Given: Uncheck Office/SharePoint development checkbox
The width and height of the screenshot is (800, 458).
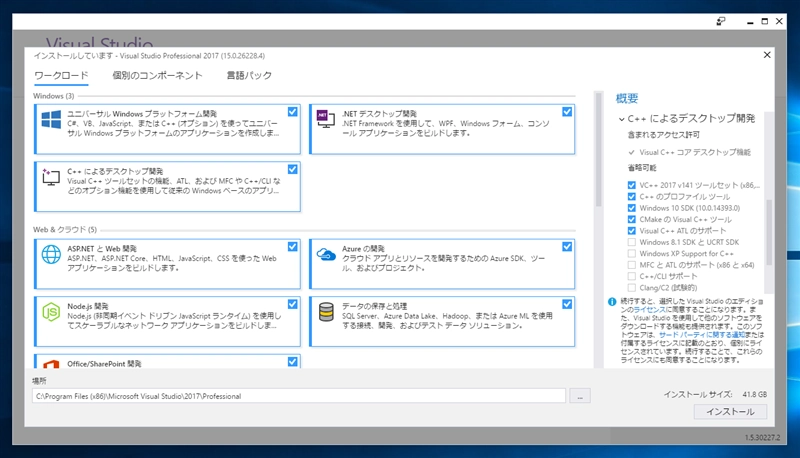Looking at the screenshot, I should tap(292, 362).
